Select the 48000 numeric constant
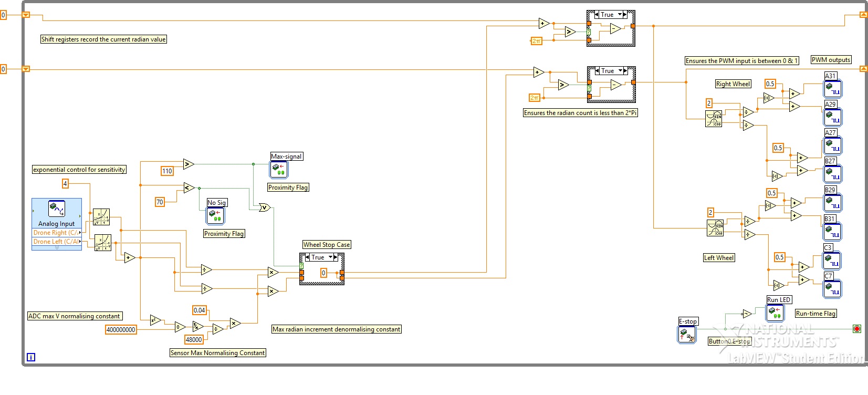The height and width of the screenshot is (395, 868). tap(194, 340)
